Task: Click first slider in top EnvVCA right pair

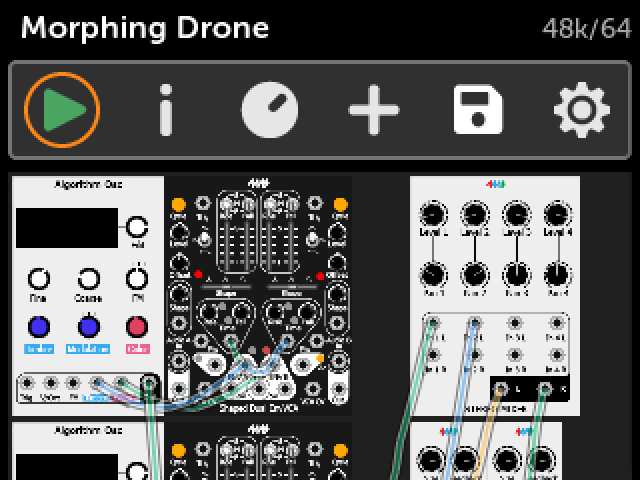Action: 270,233
